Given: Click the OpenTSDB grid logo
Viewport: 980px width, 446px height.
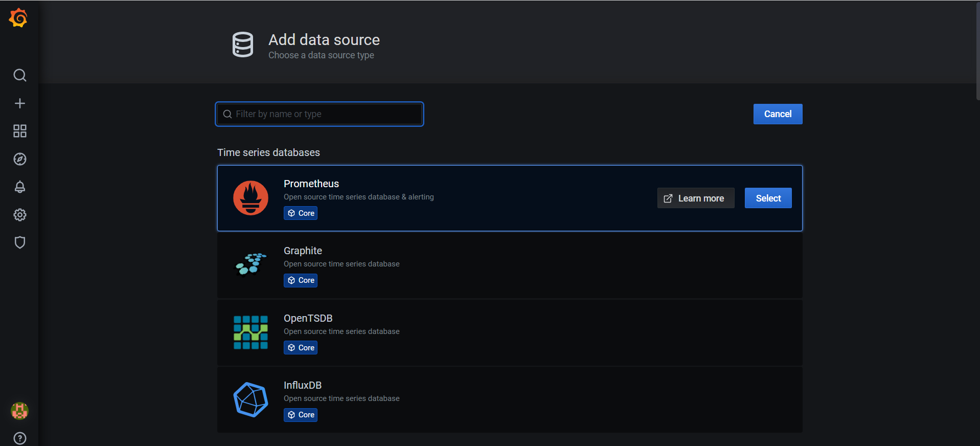Looking at the screenshot, I should (250, 332).
